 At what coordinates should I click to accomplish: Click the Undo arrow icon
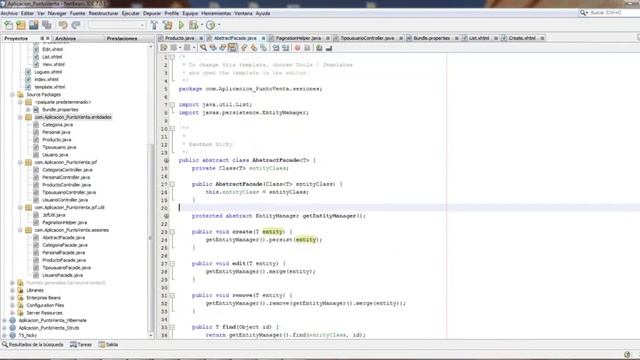[63, 25]
